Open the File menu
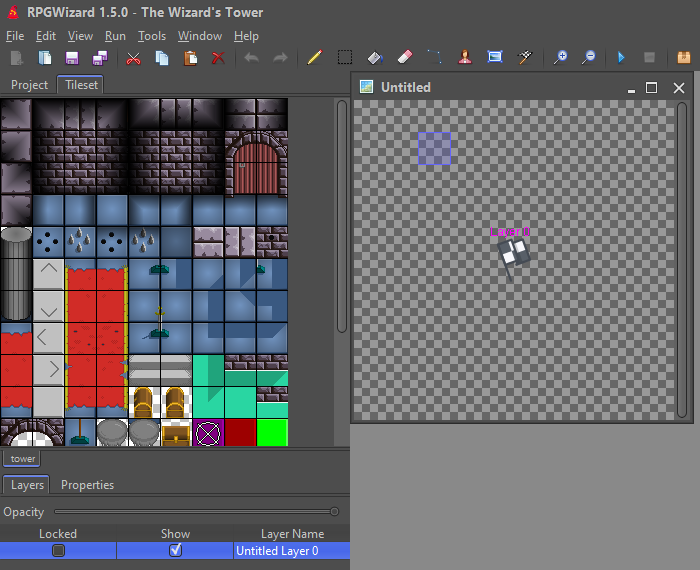This screenshot has width=700, height=570. [x=15, y=36]
